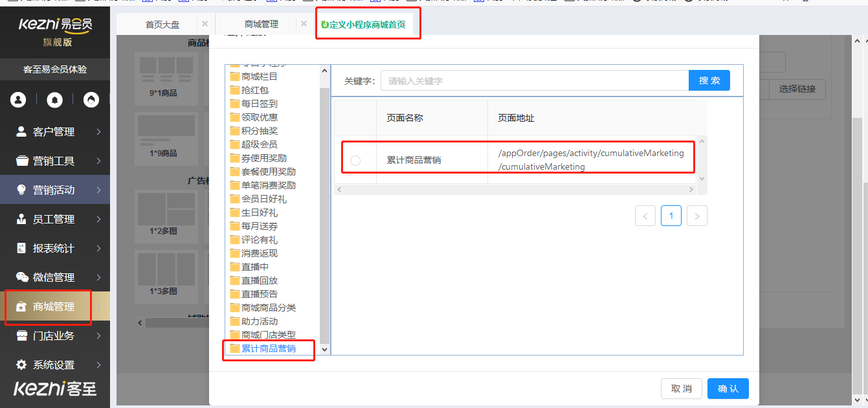Expand the 系统设置 sidebar menu
The width and height of the screenshot is (868, 408).
click(55, 365)
